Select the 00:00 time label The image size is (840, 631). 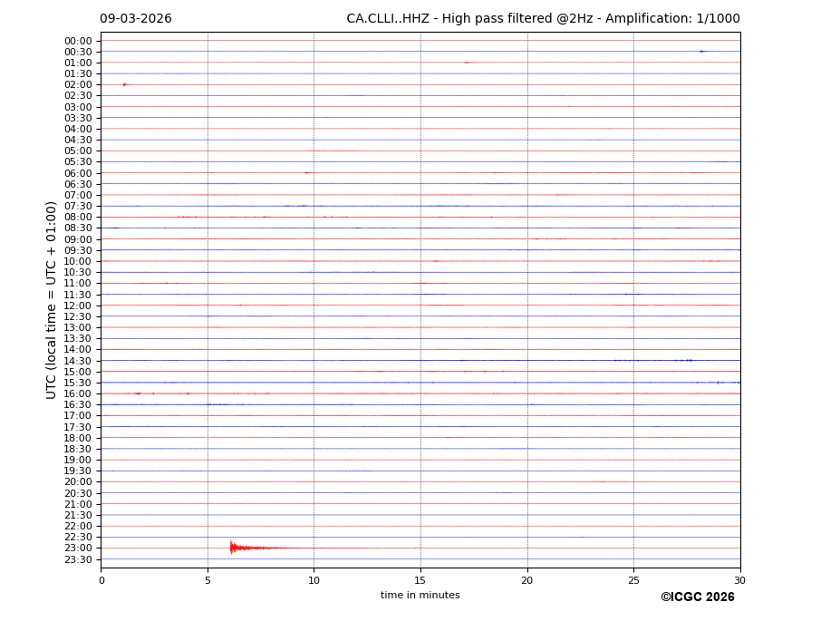78,41
